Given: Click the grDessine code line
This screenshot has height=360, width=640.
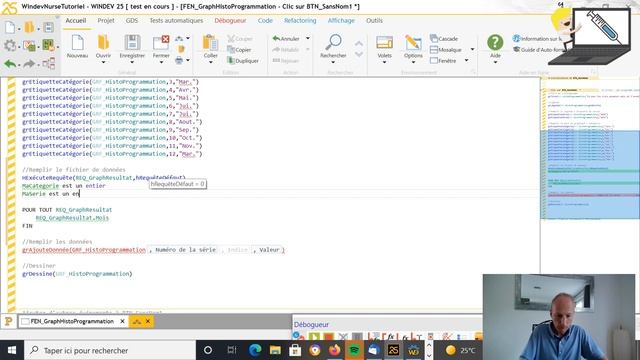Looking at the screenshot, I should (x=77, y=273).
